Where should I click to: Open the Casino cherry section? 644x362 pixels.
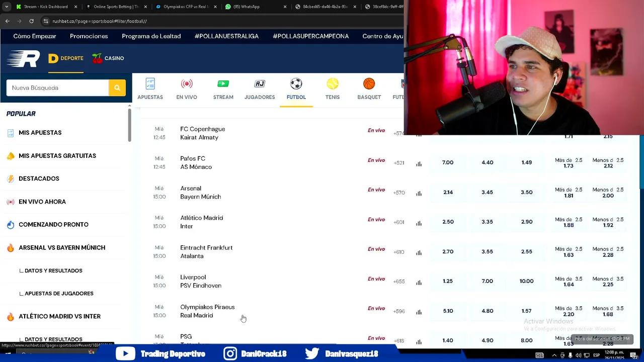click(x=108, y=58)
